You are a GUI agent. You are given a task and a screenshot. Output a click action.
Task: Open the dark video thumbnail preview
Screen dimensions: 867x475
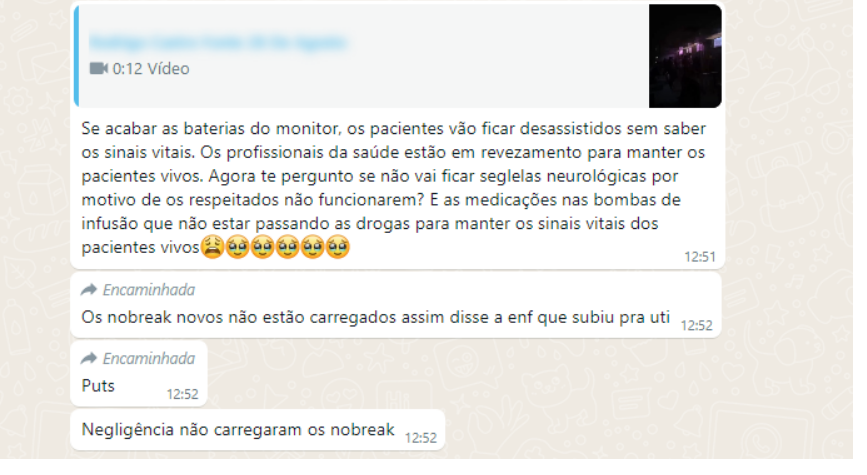(685, 56)
